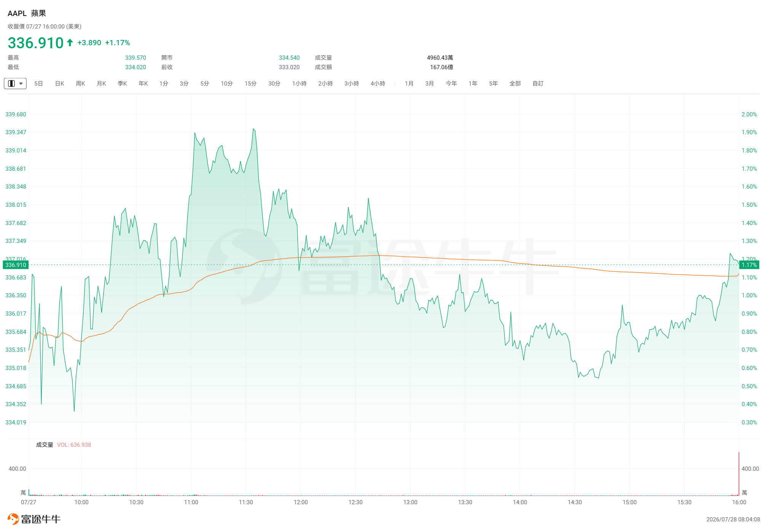Select the 5日 timeframe tab
This screenshot has height=532, width=768.
tap(38, 83)
